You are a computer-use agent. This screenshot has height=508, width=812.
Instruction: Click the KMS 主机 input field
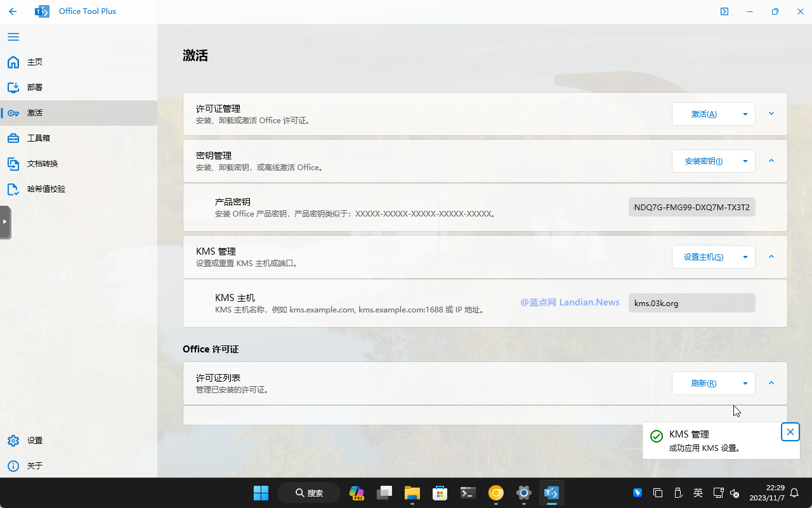coord(691,303)
